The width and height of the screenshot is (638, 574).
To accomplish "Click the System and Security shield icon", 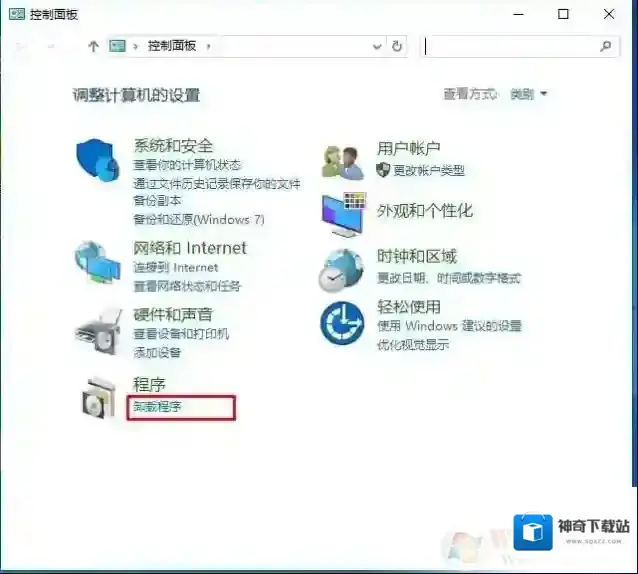I will coord(97,160).
